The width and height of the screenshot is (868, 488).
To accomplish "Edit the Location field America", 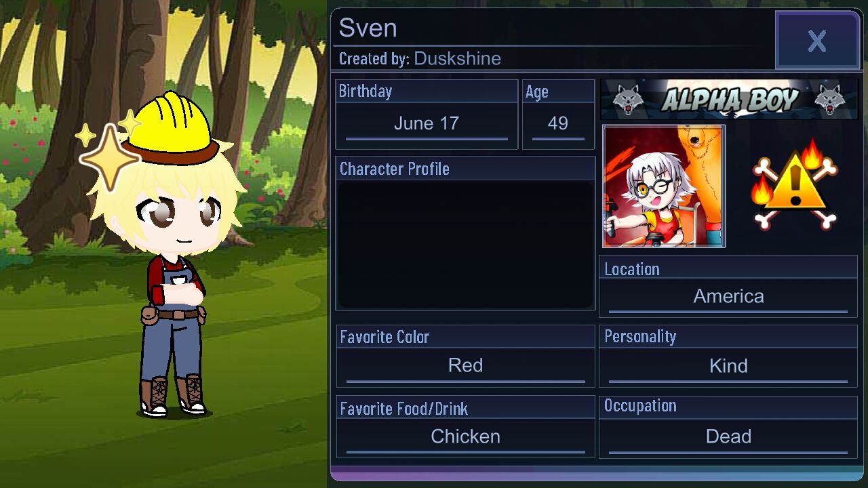I will [x=728, y=297].
